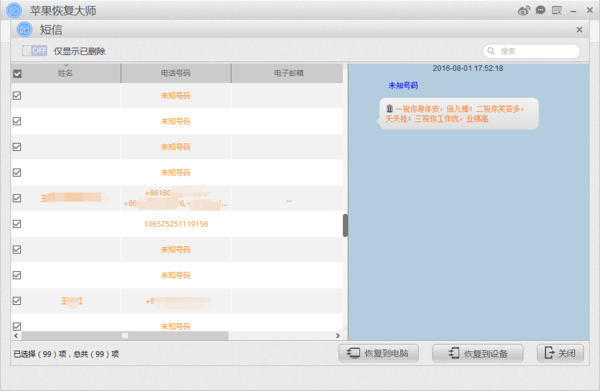
Task: Click the 苹果恢复大师 app logo
Action: point(14,10)
